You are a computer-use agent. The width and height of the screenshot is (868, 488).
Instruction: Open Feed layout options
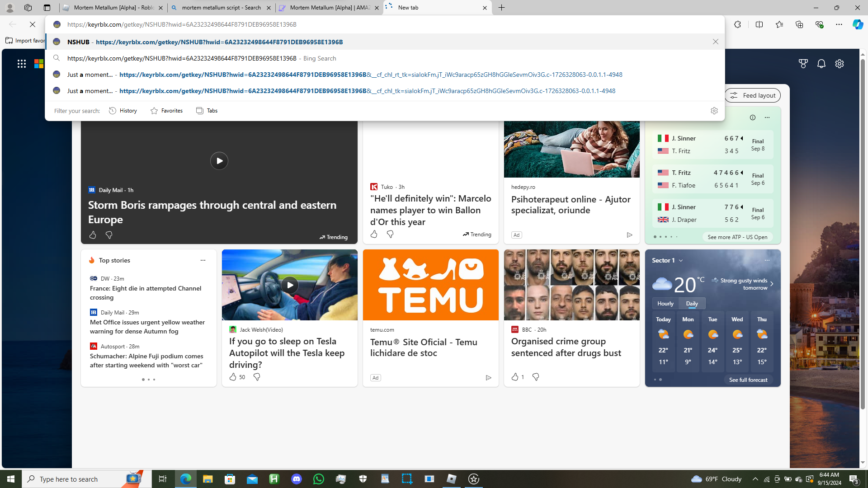pos(752,95)
